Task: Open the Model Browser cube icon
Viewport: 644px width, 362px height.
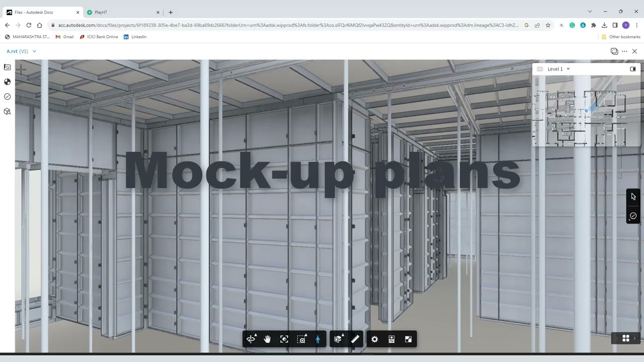Action: pos(7,112)
